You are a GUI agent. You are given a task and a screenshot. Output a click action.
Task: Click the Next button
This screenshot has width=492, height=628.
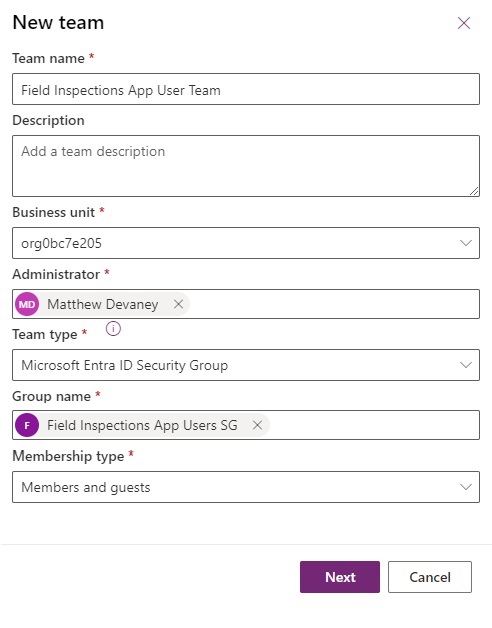click(340, 577)
